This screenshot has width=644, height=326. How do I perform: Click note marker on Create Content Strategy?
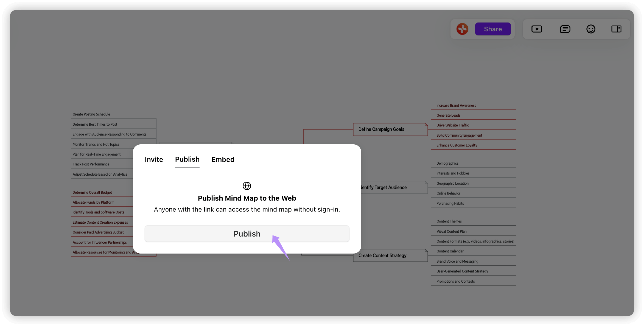pyautogui.click(x=426, y=251)
